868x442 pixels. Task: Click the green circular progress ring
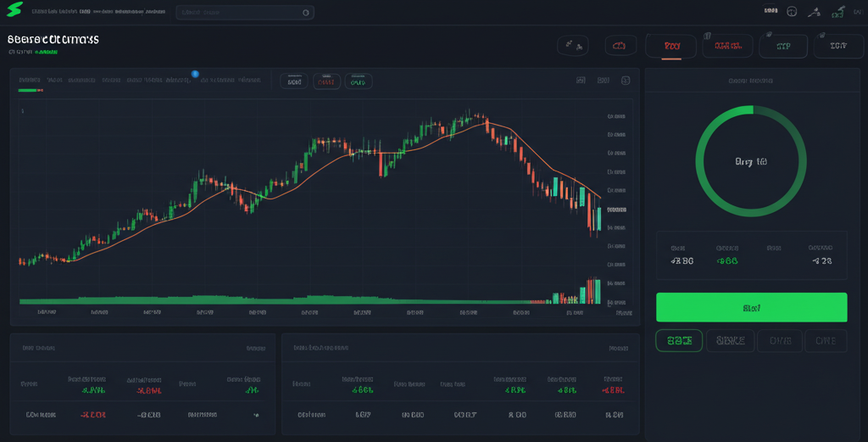click(751, 161)
